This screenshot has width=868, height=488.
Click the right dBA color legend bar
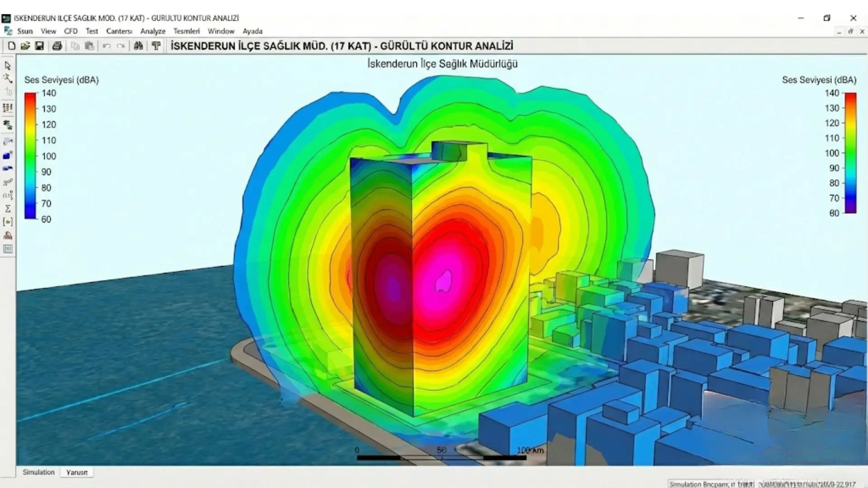click(850, 153)
